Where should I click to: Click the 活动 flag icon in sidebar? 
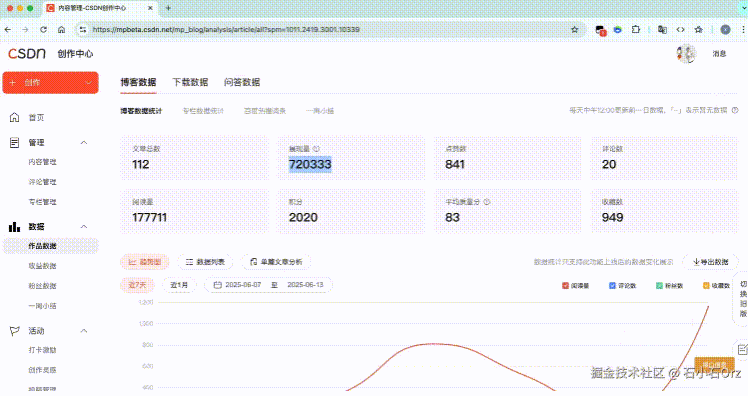(15, 331)
